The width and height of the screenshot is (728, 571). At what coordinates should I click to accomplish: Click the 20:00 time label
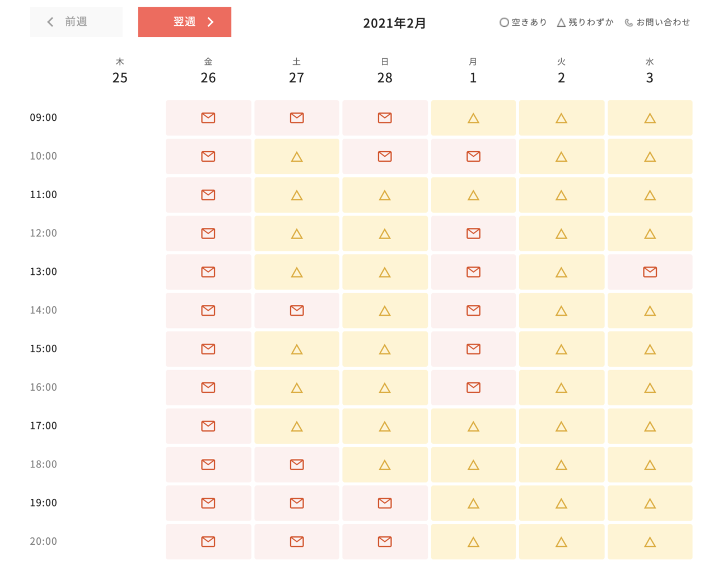[44, 541]
